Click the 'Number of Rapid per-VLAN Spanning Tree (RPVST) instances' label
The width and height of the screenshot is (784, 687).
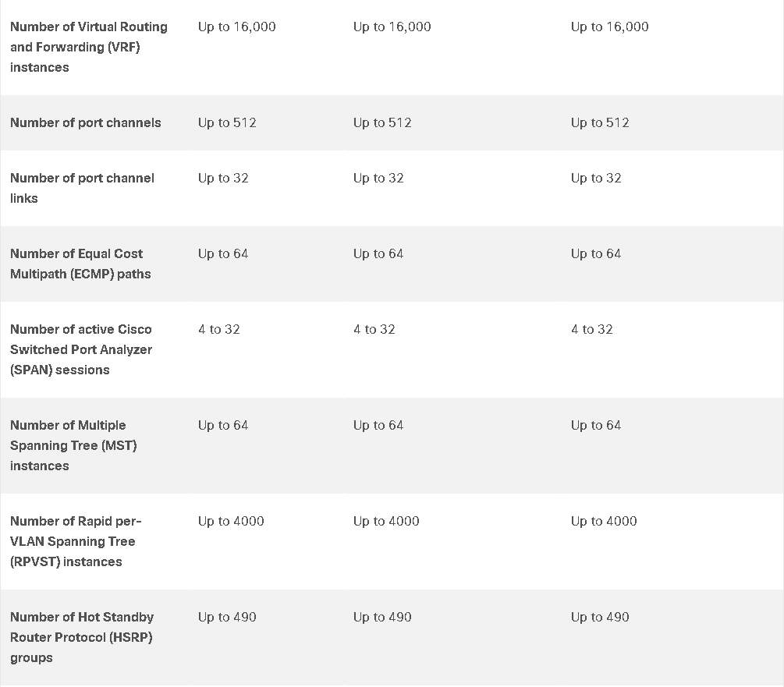click(76, 542)
